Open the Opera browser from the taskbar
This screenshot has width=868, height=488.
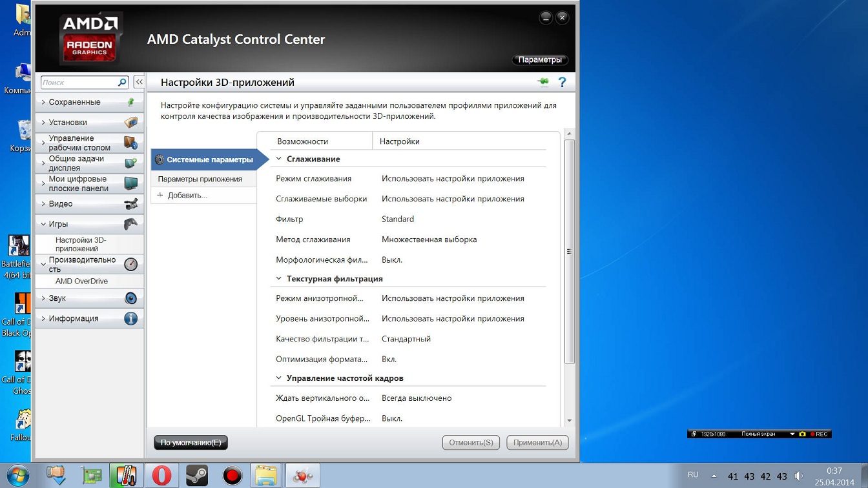click(x=161, y=476)
